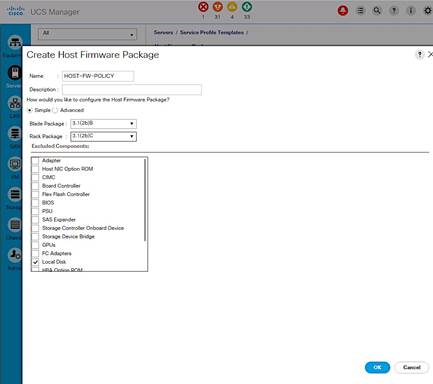Click the info icon in header

[411, 11]
